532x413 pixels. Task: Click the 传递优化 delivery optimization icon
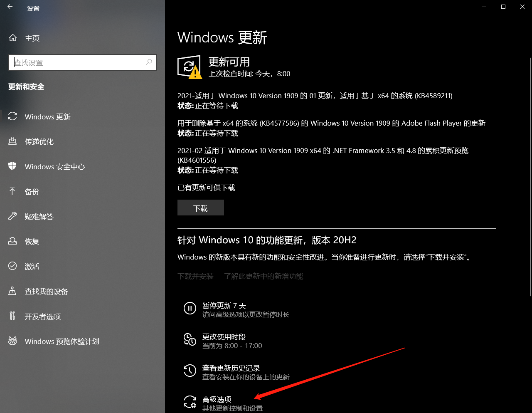12,141
